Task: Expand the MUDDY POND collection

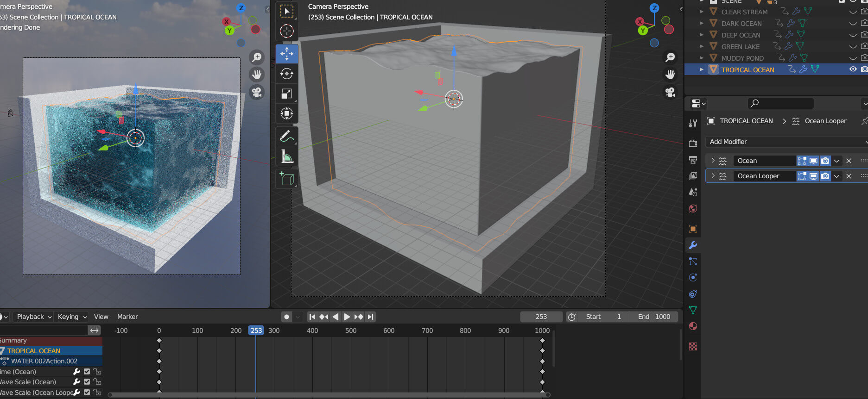Action: 702,58
